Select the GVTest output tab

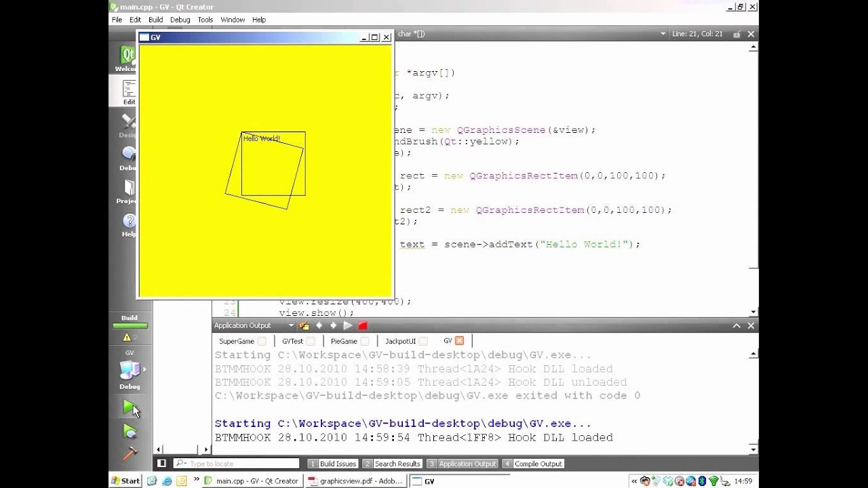pyautogui.click(x=293, y=341)
